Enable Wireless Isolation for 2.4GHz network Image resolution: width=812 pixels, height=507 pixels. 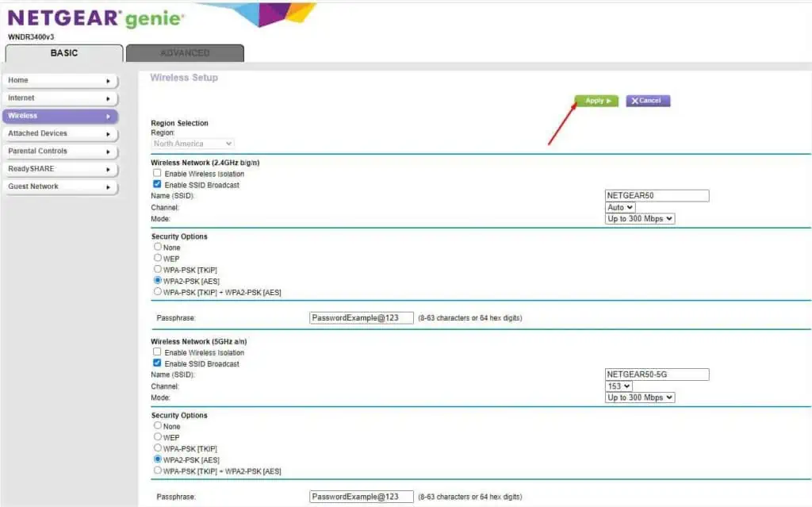[x=157, y=174]
